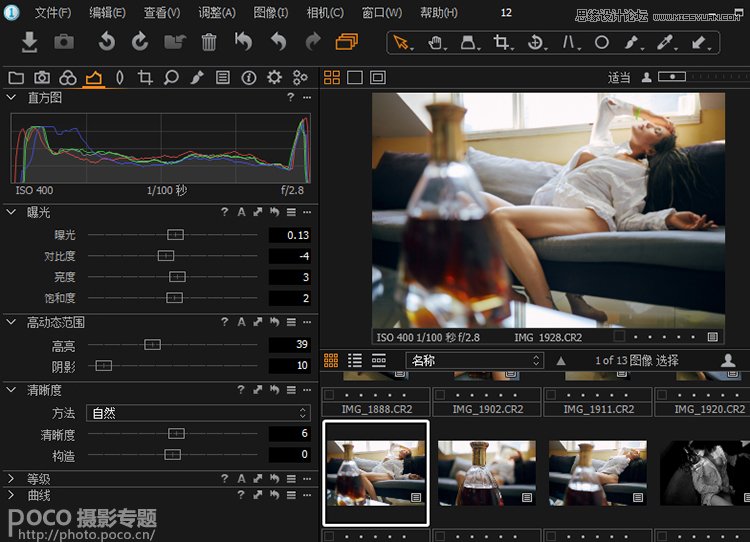Open the 文件(F) menu
Image resolution: width=750 pixels, height=542 pixels.
coord(53,13)
